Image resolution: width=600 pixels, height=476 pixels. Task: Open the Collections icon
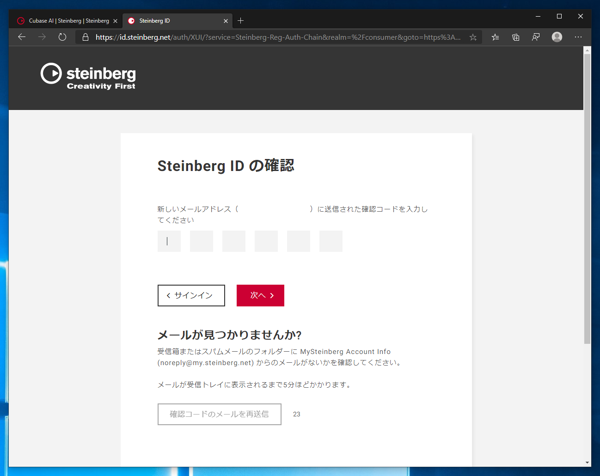pyautogui.click(x=515, y=37)
